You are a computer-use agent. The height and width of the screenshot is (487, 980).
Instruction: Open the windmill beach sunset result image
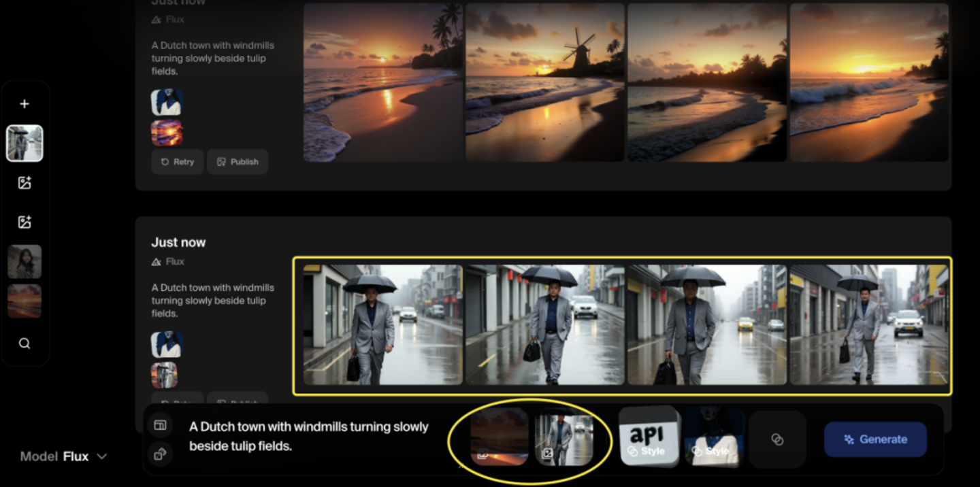[544, 82]
